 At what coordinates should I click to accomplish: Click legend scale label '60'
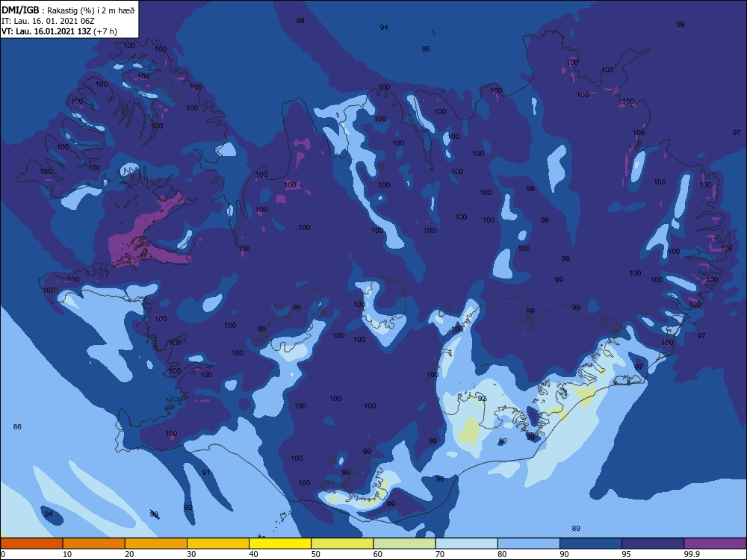coord(378,554)
